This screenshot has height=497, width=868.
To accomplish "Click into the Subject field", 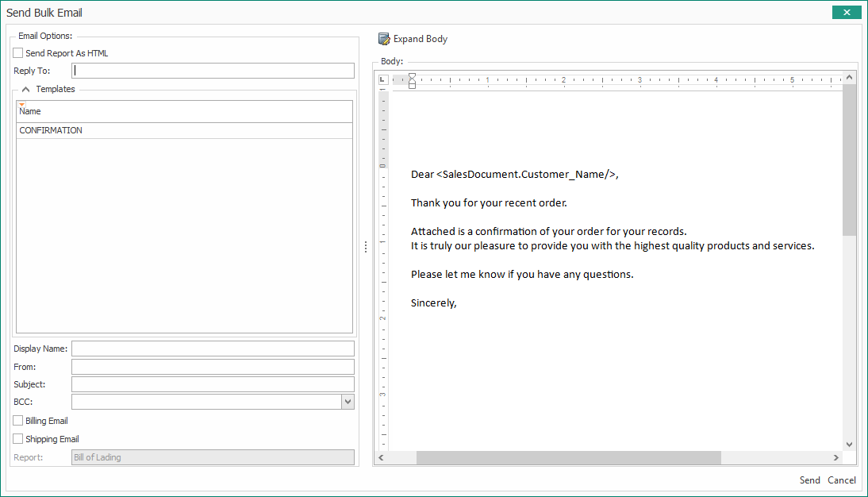I will coord(213,384).
